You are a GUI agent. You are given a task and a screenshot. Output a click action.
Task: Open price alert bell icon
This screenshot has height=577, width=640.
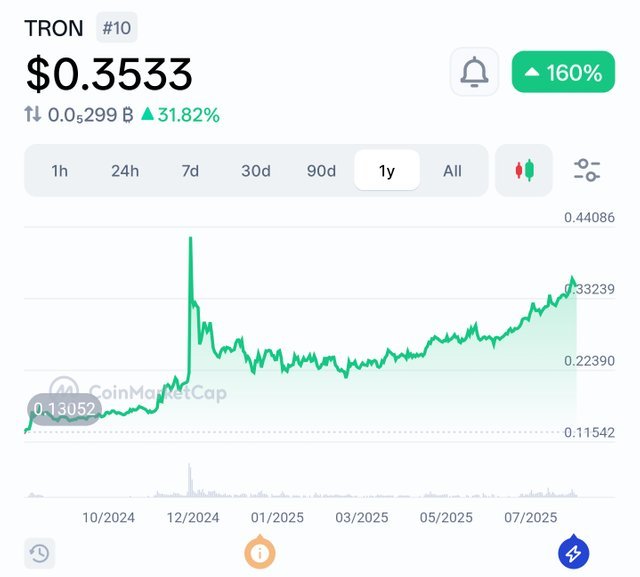pyautogui.click(x=474, y=72)
